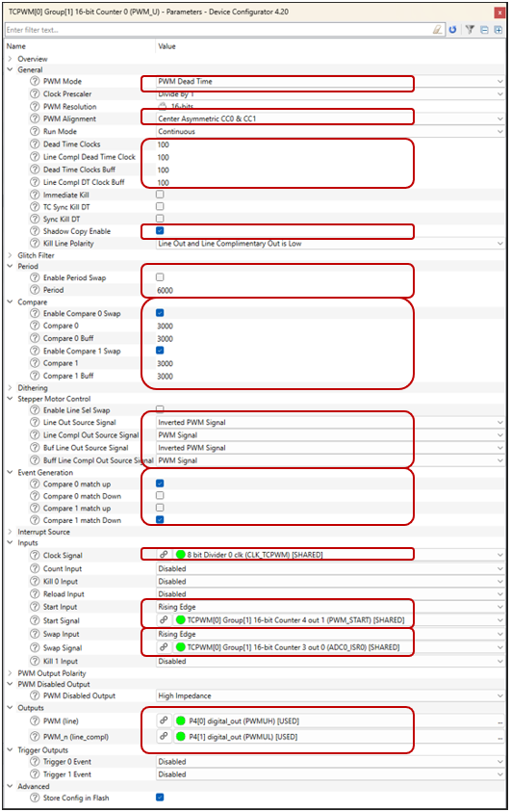Screen dimensions: 511x812
Task: Expand the Glitch Filter section
Action: (10, 255)
